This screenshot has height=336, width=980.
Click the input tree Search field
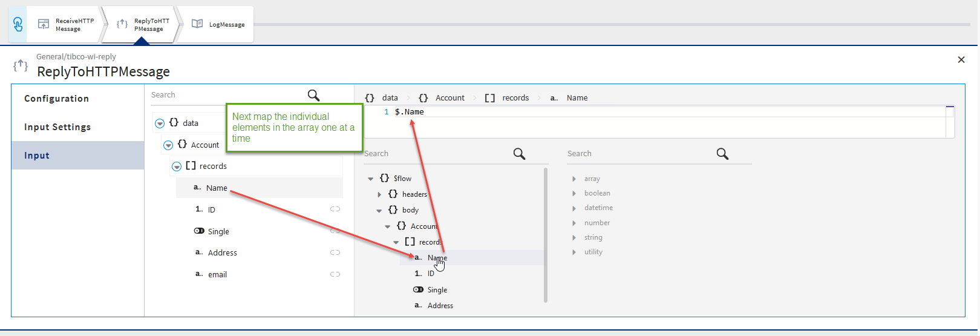point(227,95)
